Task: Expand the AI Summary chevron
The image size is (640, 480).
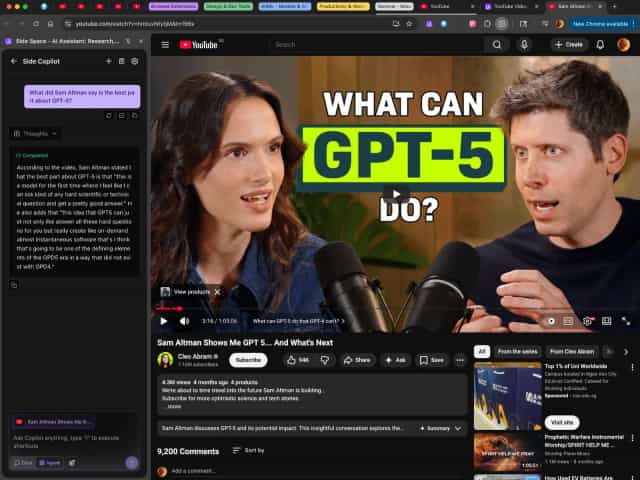Action: pos(458,429)
